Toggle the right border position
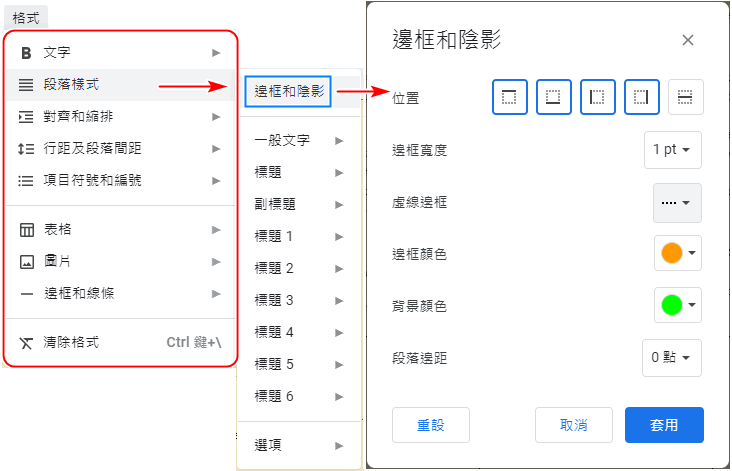 tap(641, 97)
